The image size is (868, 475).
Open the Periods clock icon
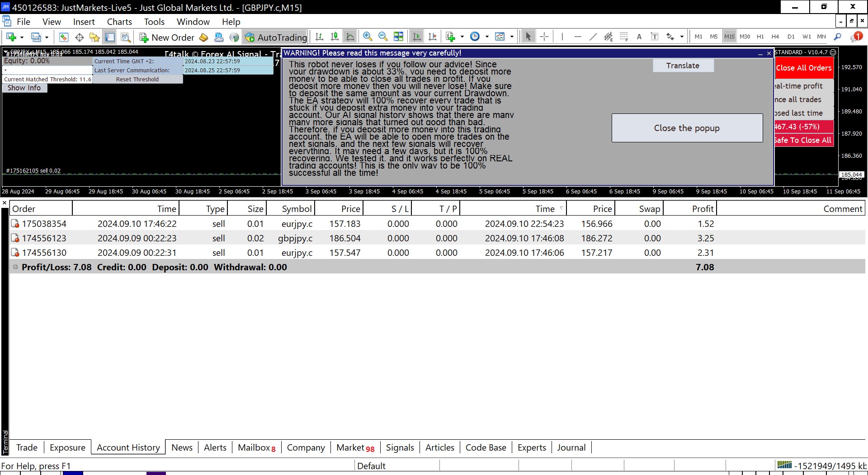click(475, 37)
